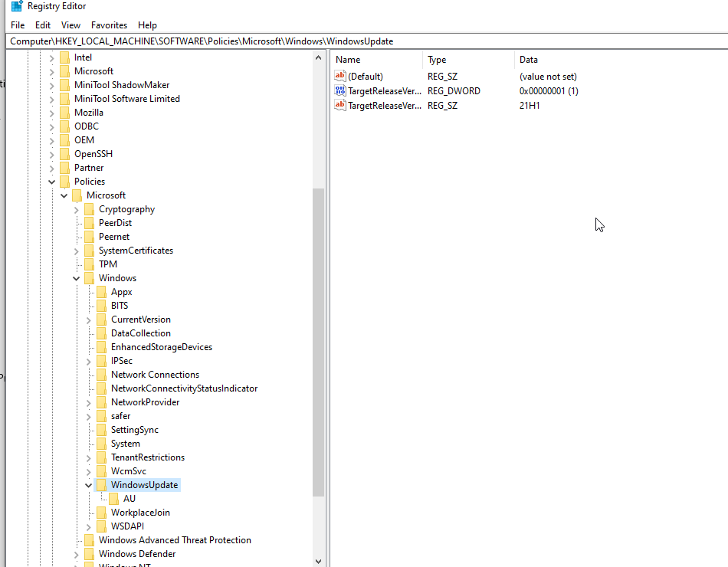Click the Registry Editor title bar icon
This screenshot has width=728, height=567.
tap(17, 6)
